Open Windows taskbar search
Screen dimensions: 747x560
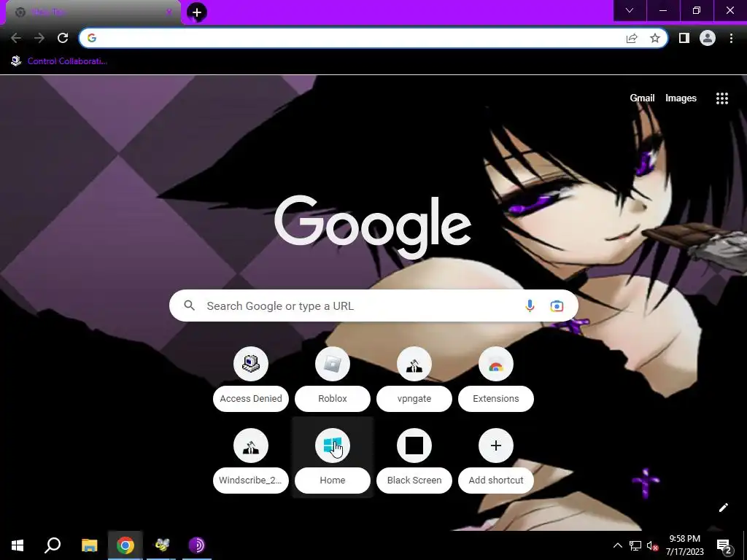53,545
